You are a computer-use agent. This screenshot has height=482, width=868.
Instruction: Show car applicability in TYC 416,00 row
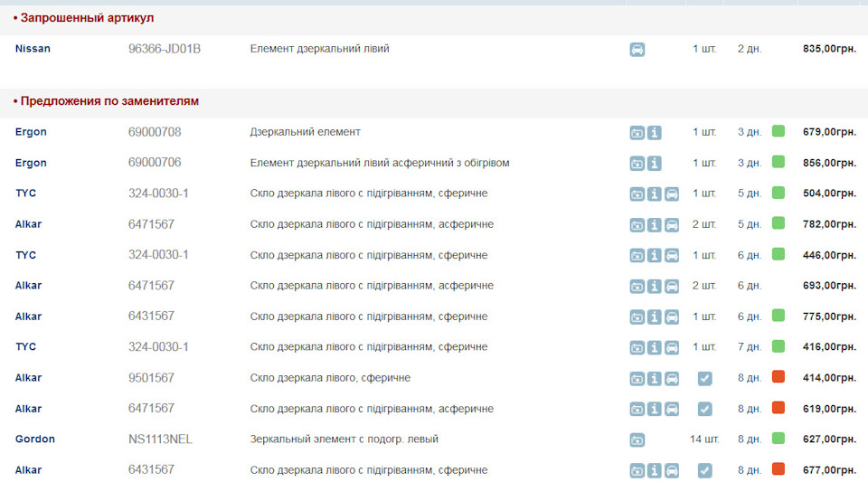coord(672,347)
